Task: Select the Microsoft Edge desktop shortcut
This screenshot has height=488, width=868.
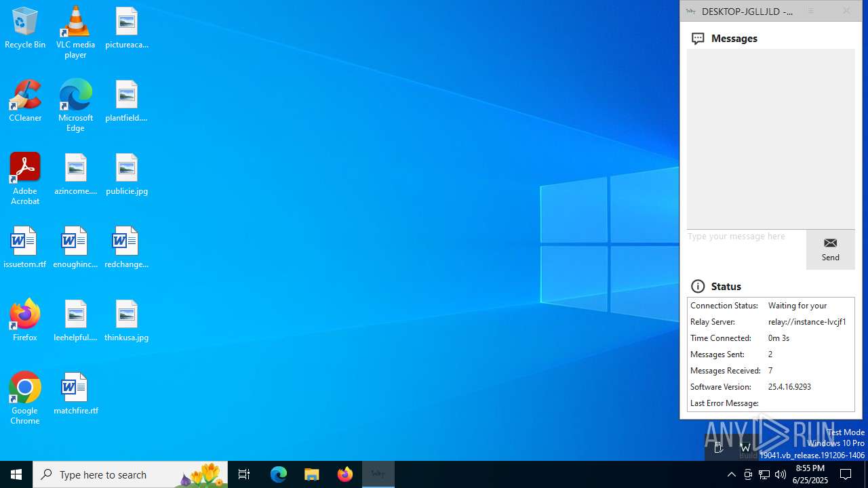Action: pyautogui.click(x=75, y=106)
